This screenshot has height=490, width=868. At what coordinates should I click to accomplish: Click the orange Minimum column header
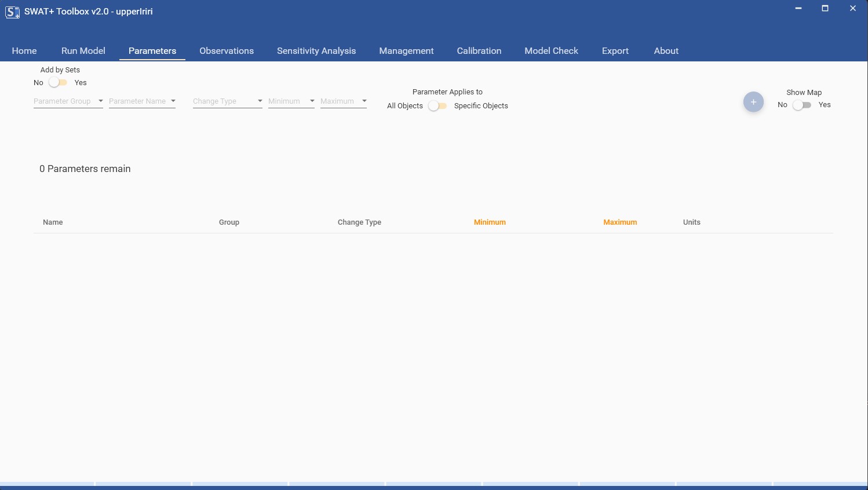pyautogui.click(x=490, y=222)
